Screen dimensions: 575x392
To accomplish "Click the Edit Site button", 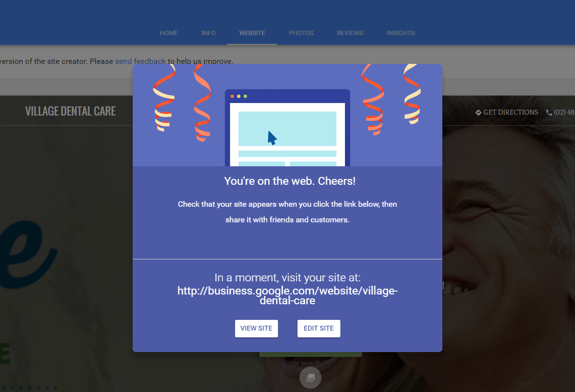I will point(318,328).
